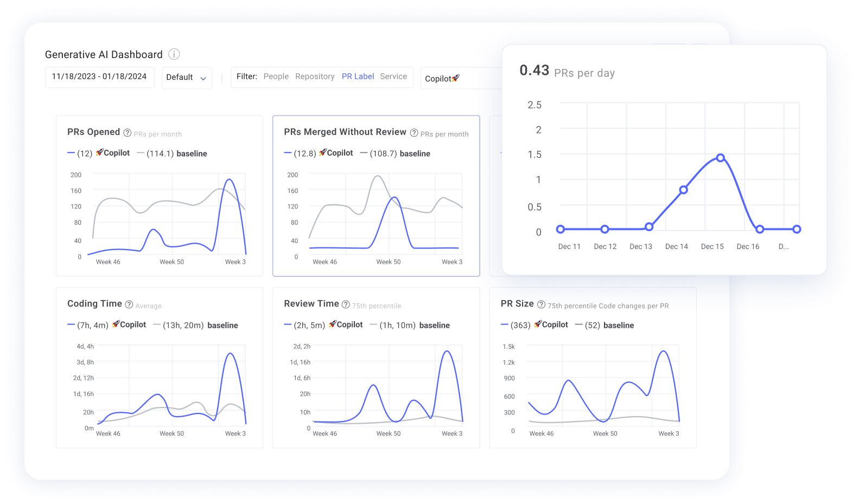The width and height of the screenshot is (859, 504).
Task: Click the Dec 14 data point on popup chart
Action: click(x=684, y=190)
